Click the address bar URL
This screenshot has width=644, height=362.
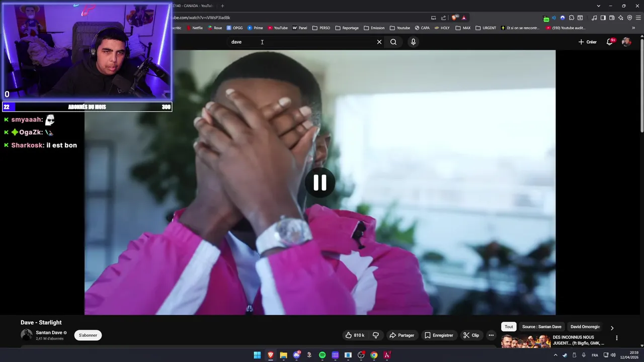point(201,18)
